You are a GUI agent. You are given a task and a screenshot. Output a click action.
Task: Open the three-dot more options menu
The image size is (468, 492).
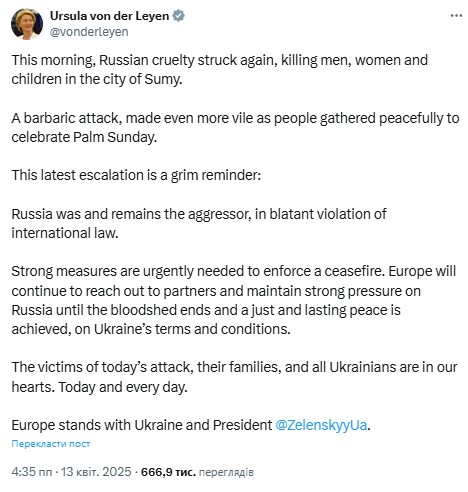(x=456, y=16)
